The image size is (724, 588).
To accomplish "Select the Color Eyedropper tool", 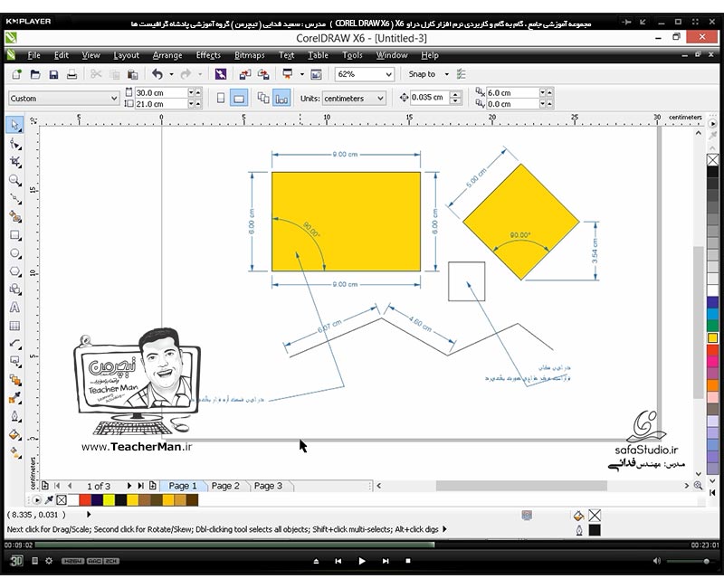I will point(14,398).
